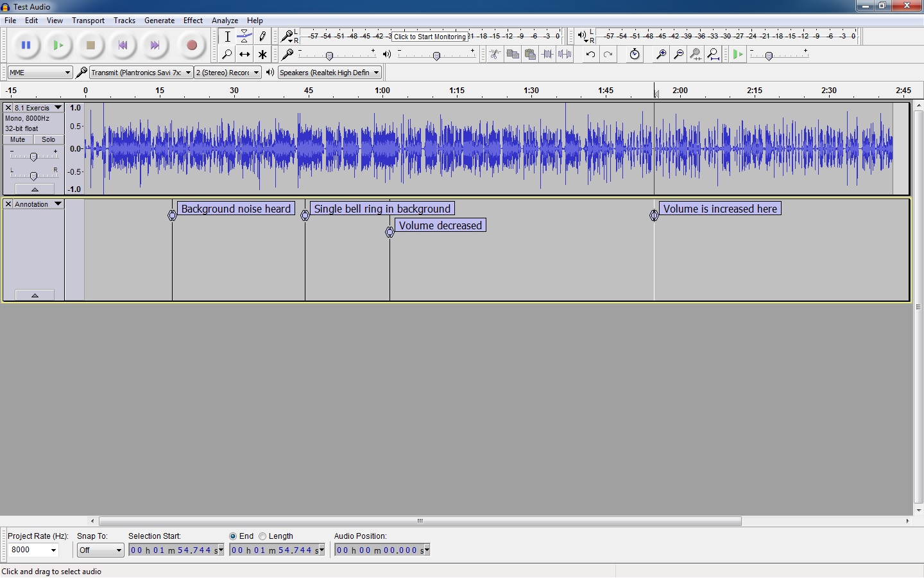Click the Silence audio icon
The image size is (924, 578).
click(x=565, y=55)
